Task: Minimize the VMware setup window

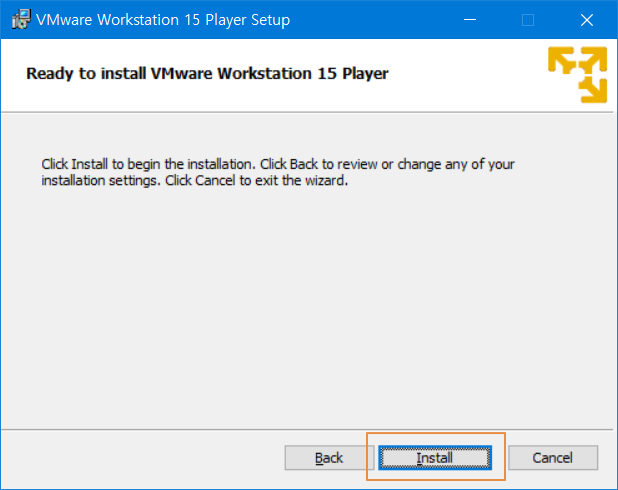Action: [470, 20]
